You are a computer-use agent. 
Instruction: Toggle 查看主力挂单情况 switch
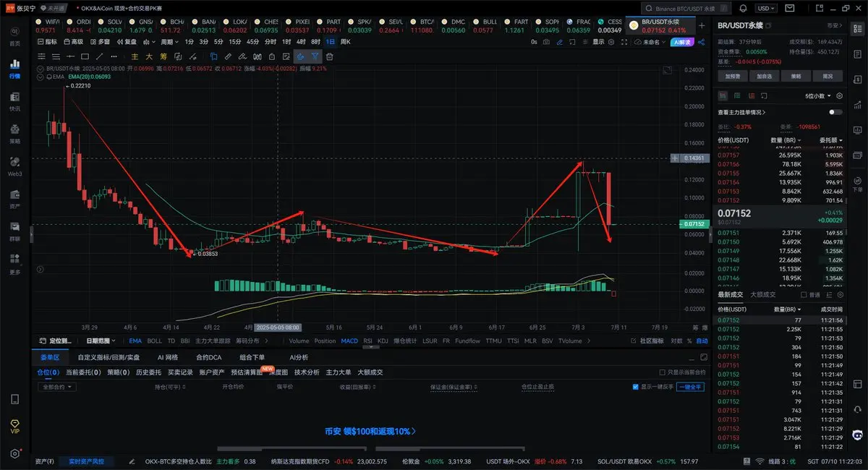pyautogui.click(x=835, y=112)
